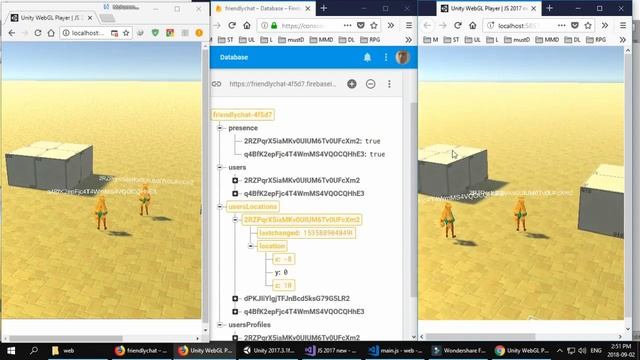Show more bookmarks in right Firefox window

pyautogui.click(x=622, y=40)
